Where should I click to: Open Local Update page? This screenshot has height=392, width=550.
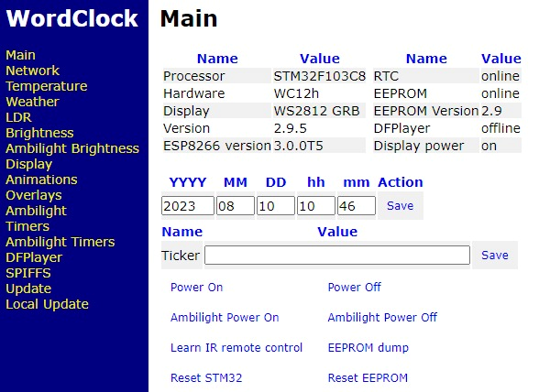(47, 304)
